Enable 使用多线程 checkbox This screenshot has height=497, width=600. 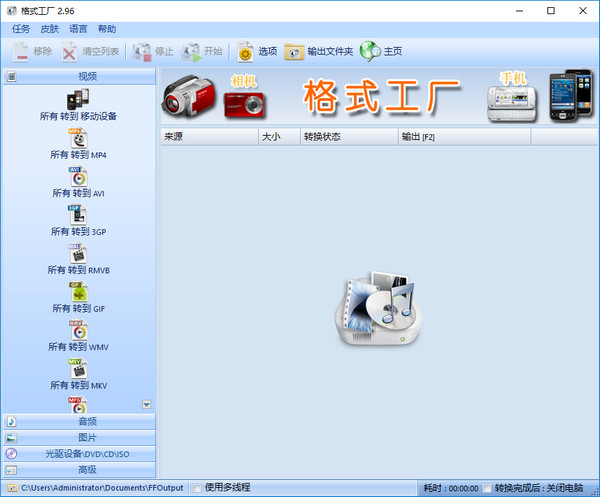pos(196,488)
